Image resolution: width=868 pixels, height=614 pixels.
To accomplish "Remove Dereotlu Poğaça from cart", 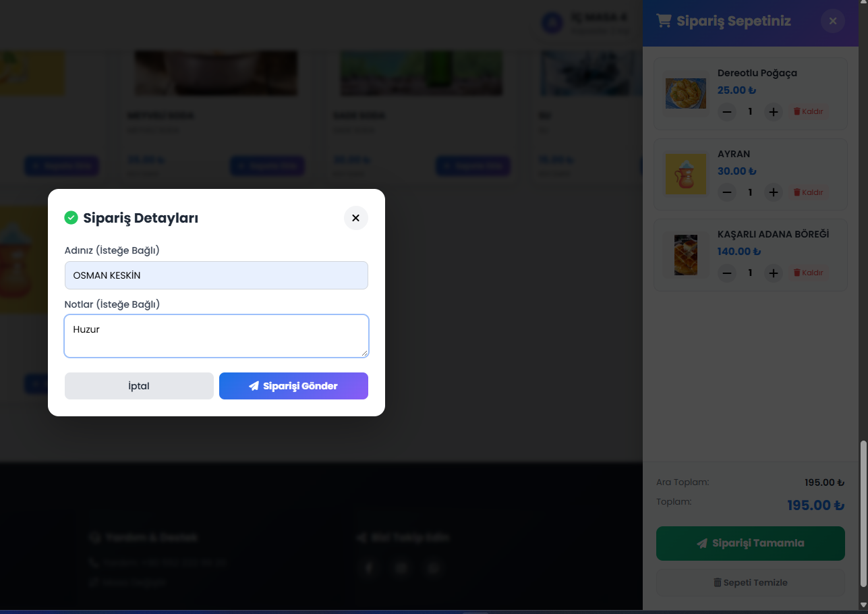I will 808,111.
